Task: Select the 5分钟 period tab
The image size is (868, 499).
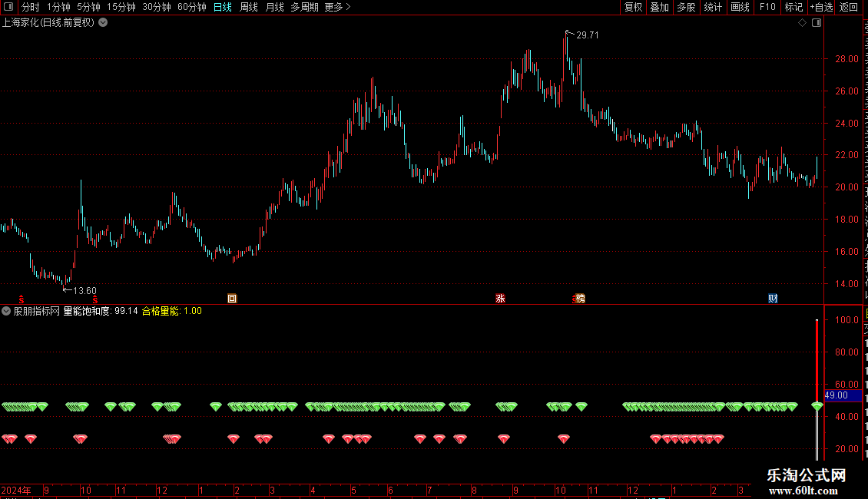Action: point(88,7)
